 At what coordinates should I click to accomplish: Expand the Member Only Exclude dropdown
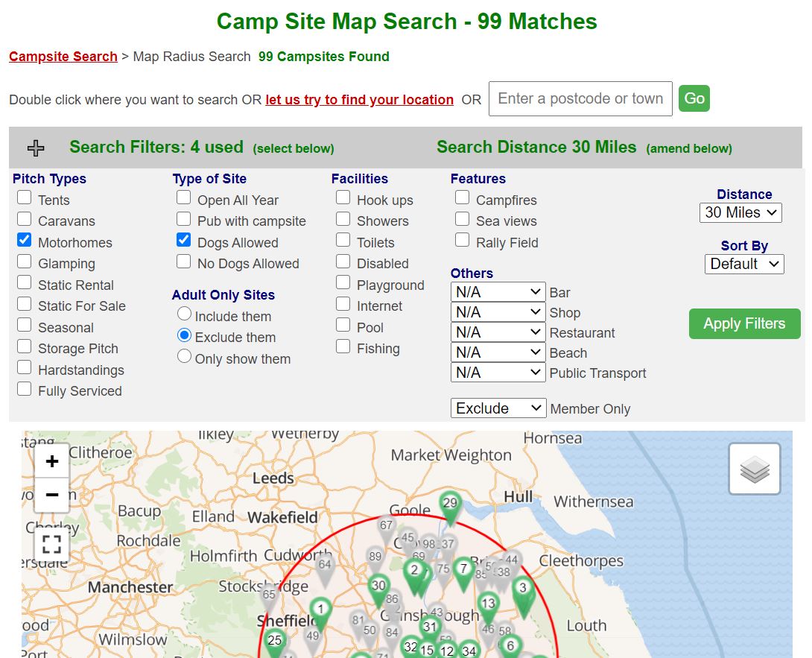click(498, 408)
